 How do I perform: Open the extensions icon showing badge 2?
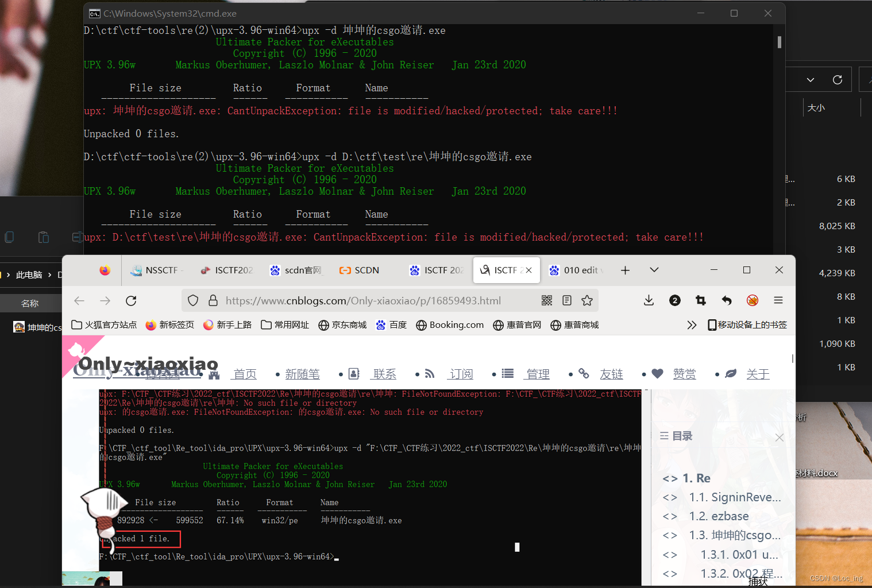pos(674,300)
